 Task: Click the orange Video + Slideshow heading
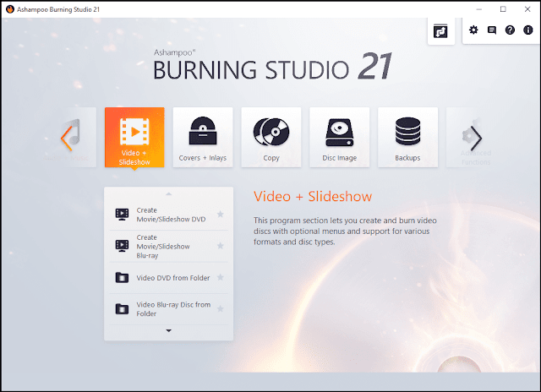(313, 197)
